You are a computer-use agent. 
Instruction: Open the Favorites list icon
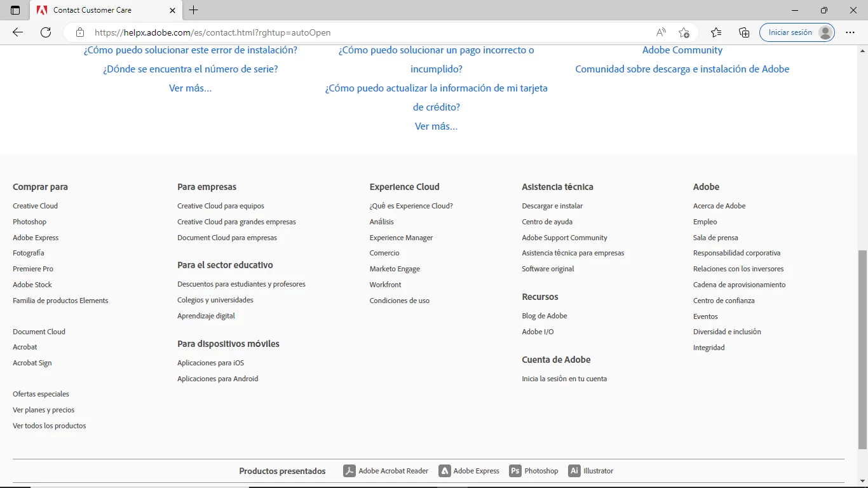click(716, 32)
